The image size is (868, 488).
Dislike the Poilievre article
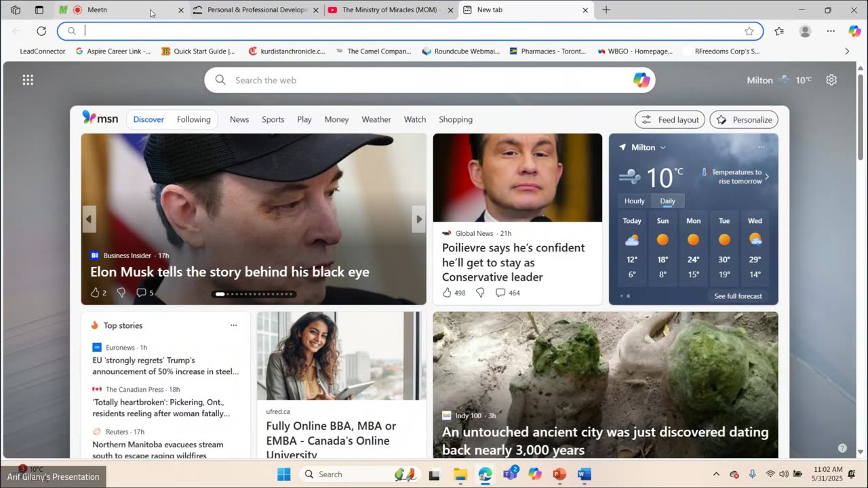pyautogui.click(x=480, y=293)
